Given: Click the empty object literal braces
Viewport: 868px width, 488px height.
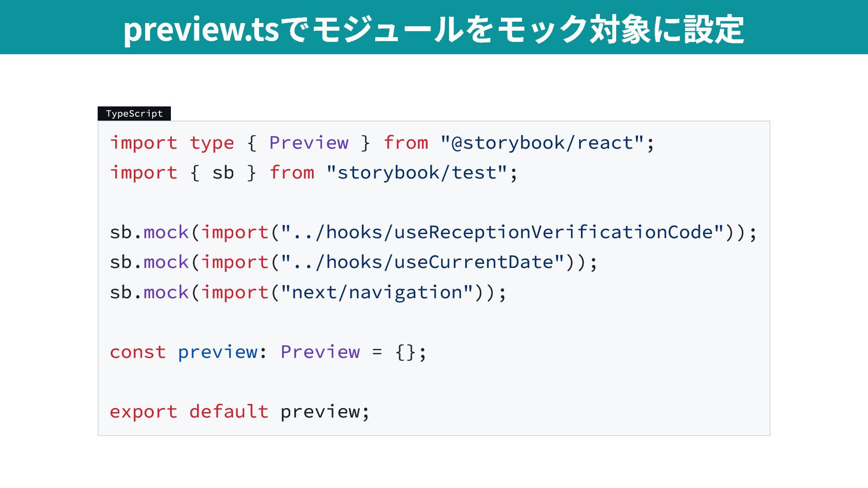Looking at the screenshot, I should pos(405,352).
